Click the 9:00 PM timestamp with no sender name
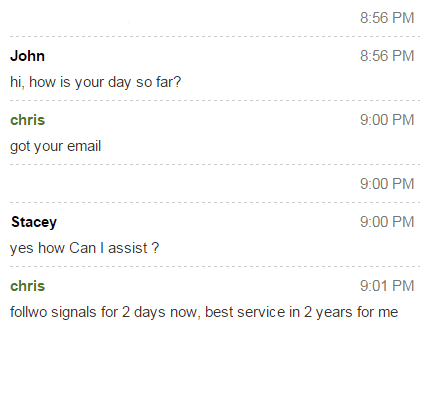Image resolution: width=431 pixels, height=400 pixels. coord(387,184)
